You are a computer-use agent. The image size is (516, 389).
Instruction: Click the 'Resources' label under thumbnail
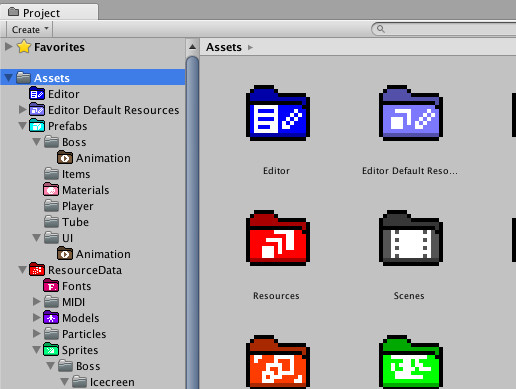pyautogui.click(x=276, y=296)
